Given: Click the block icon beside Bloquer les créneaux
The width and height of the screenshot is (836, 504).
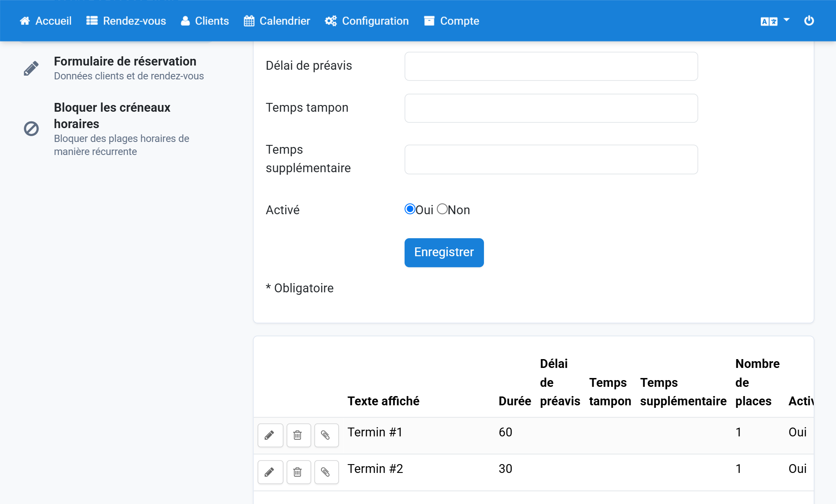Looking at the screenshot, I should point(31,129).
